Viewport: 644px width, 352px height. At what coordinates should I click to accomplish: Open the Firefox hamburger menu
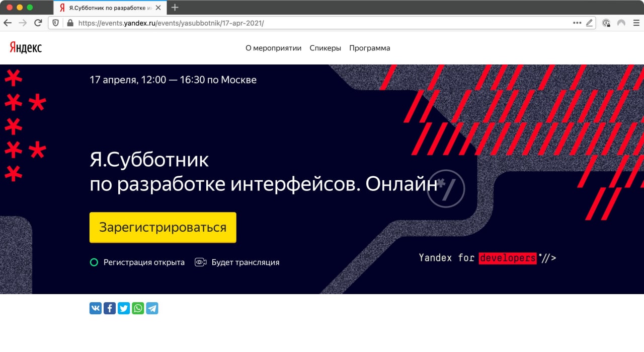click(x=635, y=23)
